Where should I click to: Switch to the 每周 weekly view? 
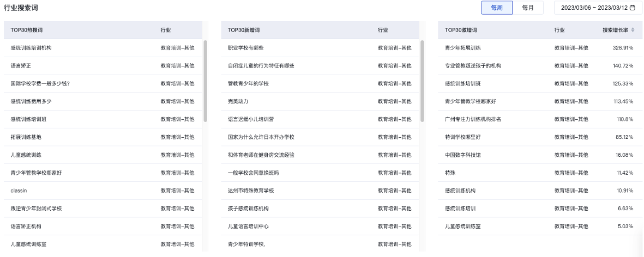tap(496, 8)
